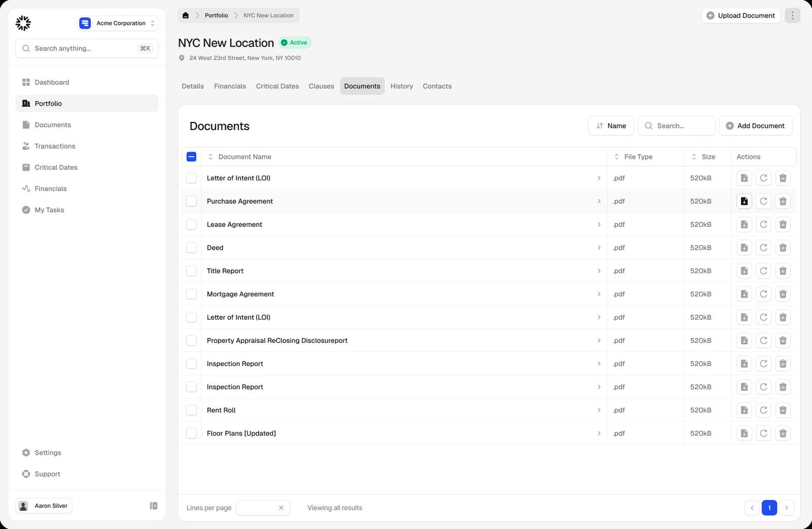Open My Tasks in the sidebar
The image size is (812, 529).
tap(87, 210)
